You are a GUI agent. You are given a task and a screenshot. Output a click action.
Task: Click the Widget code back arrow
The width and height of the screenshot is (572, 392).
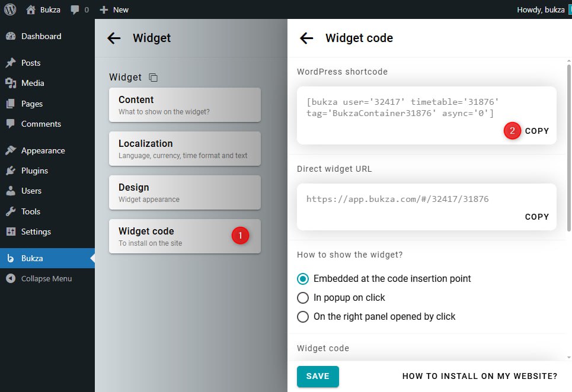(306, 38)
